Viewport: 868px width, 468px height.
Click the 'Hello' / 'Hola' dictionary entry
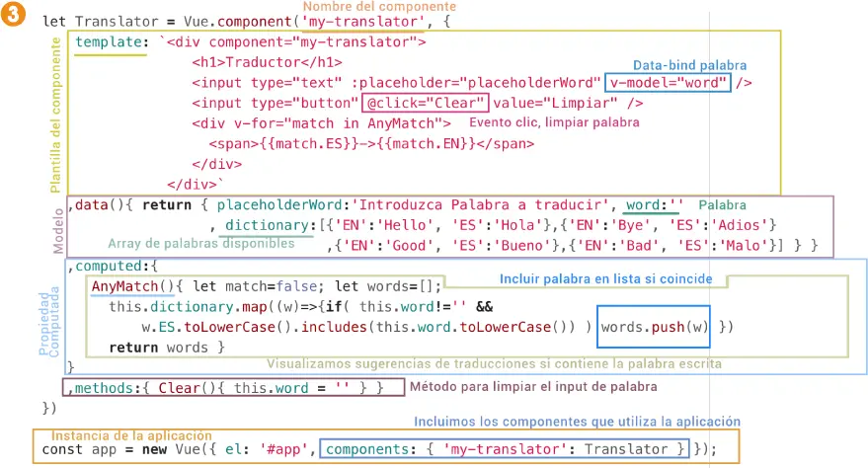tap(437, 225)
